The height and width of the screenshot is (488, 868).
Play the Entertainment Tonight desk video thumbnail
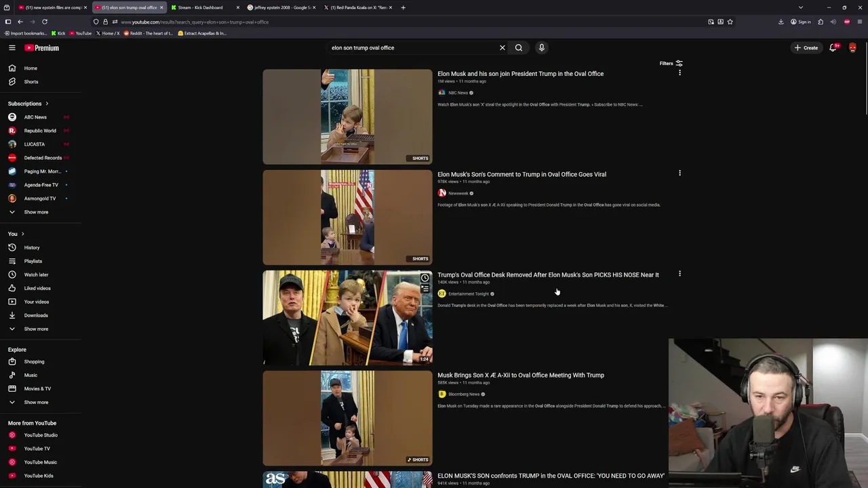tap(347, 318)
